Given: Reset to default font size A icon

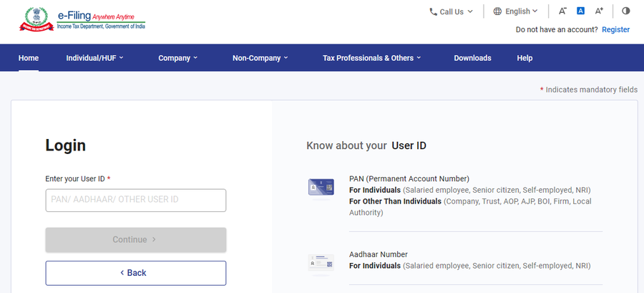Looking at the screenshot, I should coord(580,11).
